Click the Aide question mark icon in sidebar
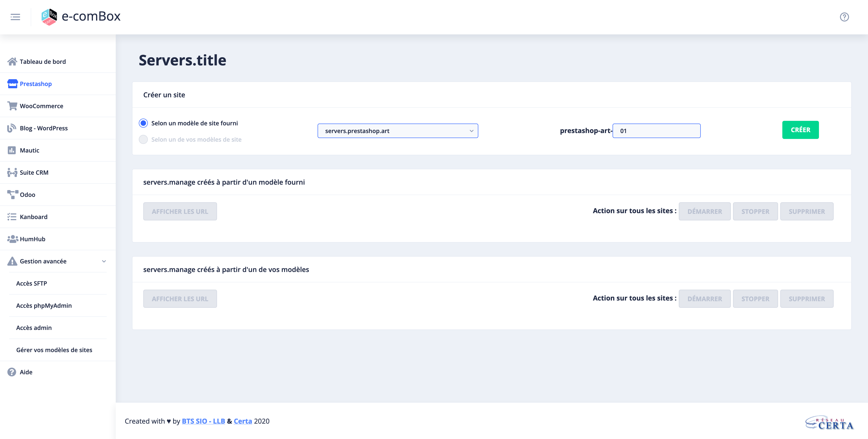This screenshot has width=868, height=439. [x=12, y=372]
